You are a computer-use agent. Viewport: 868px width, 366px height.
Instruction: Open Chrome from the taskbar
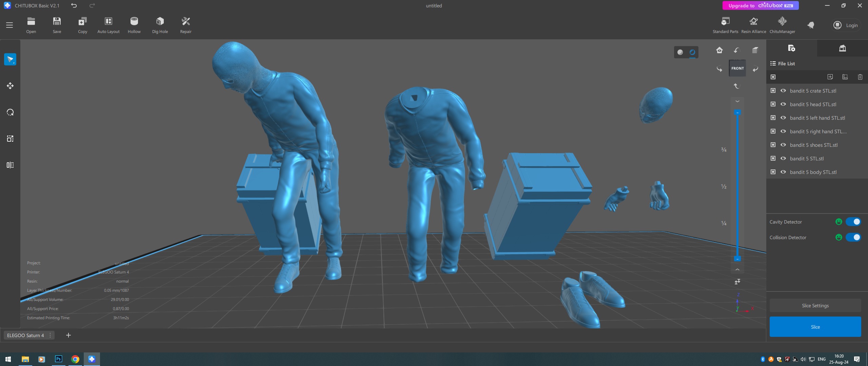point(75,359)
